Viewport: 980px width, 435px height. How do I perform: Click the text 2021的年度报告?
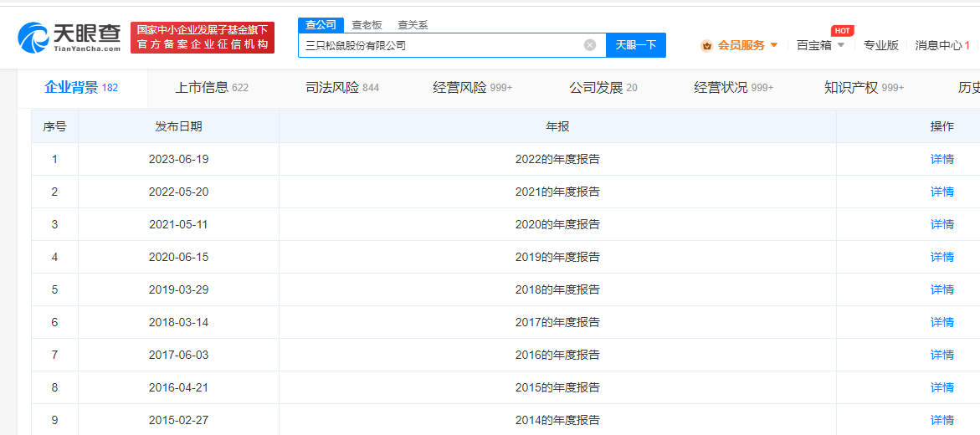pos(557,192)
